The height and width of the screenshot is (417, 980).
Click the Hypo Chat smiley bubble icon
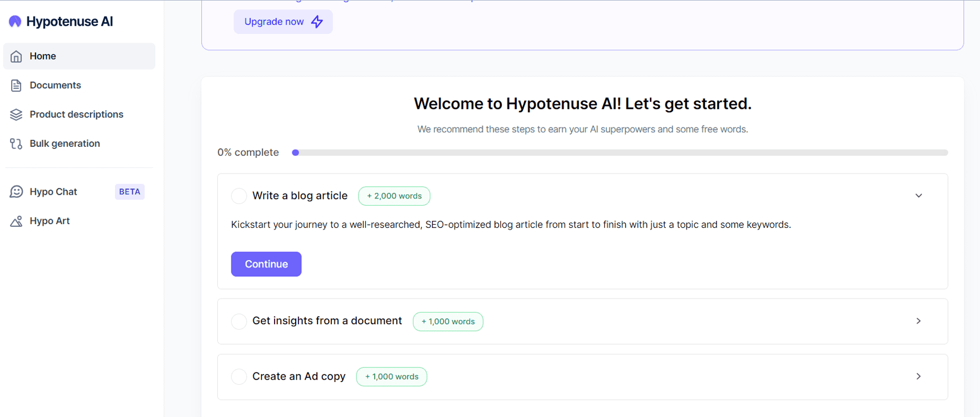click(x=16, y=191)
